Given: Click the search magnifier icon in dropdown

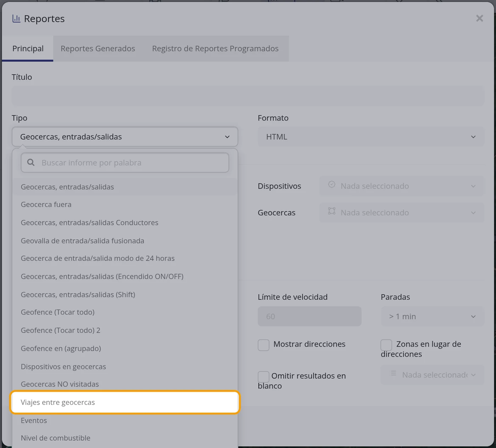Looking at the screenshot, I should (x=31, y=163).
